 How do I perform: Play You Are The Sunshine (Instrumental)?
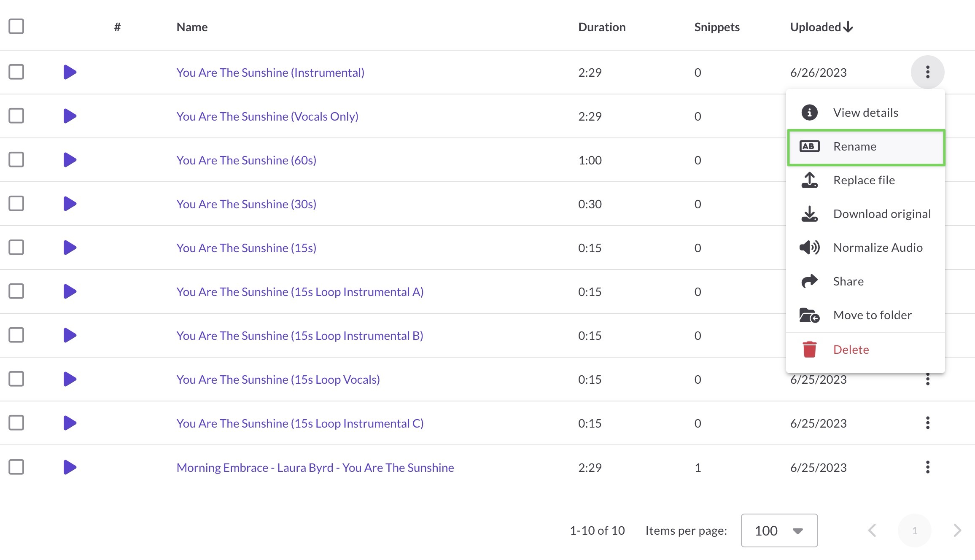70,72
